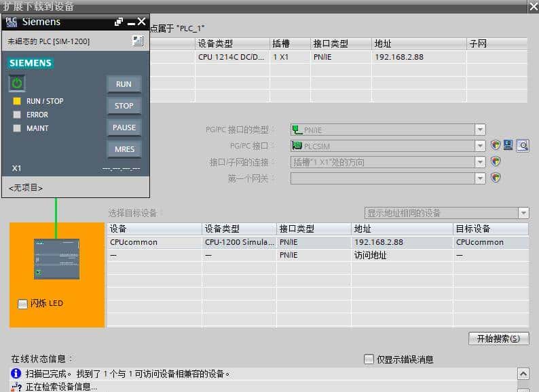Click CPU 1214C DC/D... cell
539x392 pixels.
click(x=232, y=57)
